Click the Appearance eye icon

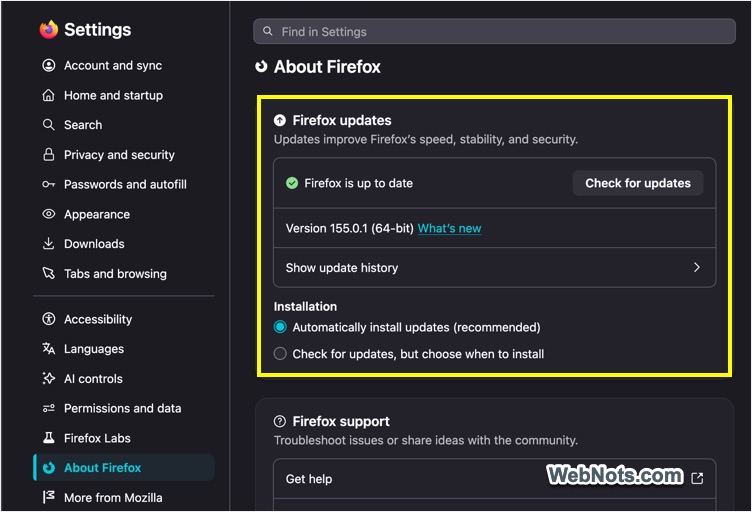coord(48,214)
